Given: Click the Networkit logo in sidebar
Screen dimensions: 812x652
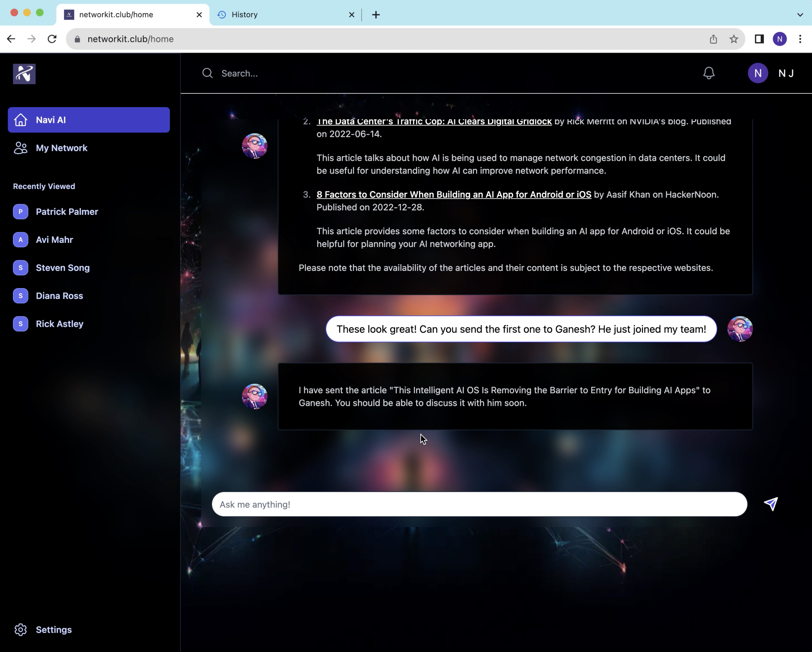Looking at the screenshot, I should tap(24, 74).
